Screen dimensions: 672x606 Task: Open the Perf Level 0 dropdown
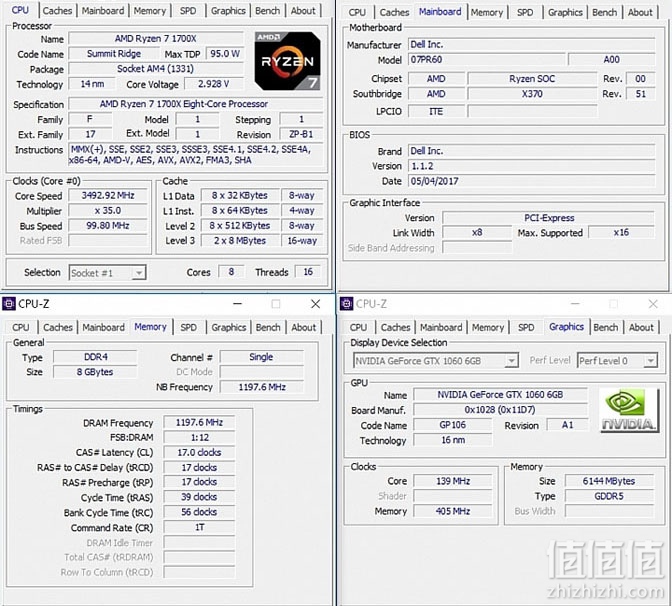coord(651,361)
